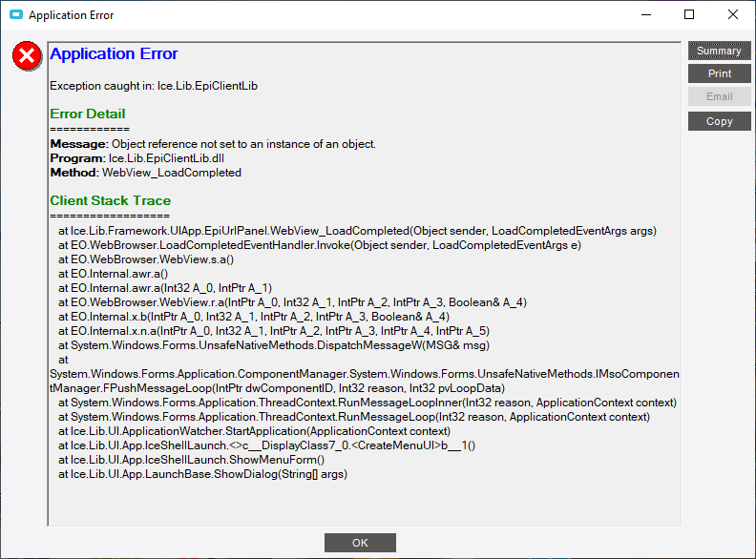The image size is (756, 559).
Task: Click the 'awr.a(Int32 A_0, IntPtr A_1)' line
Action: tap(165, 288)
